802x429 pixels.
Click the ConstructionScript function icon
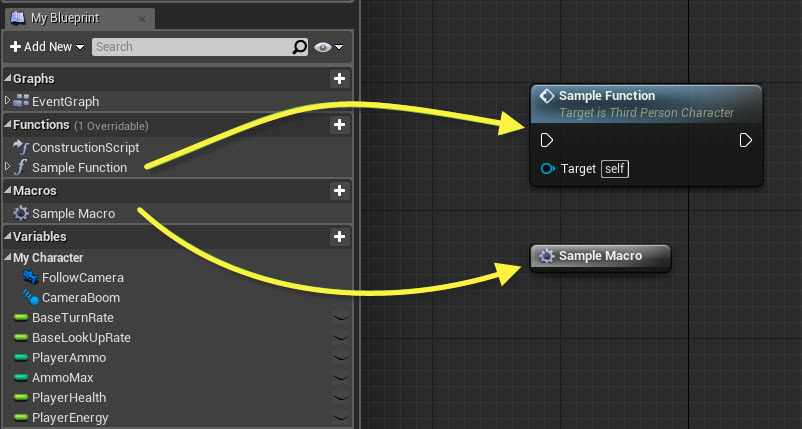coord(21,147)
